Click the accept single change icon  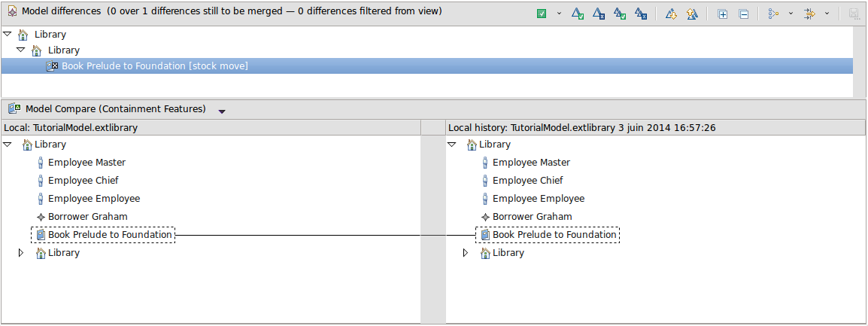click(x=578, y=14)
